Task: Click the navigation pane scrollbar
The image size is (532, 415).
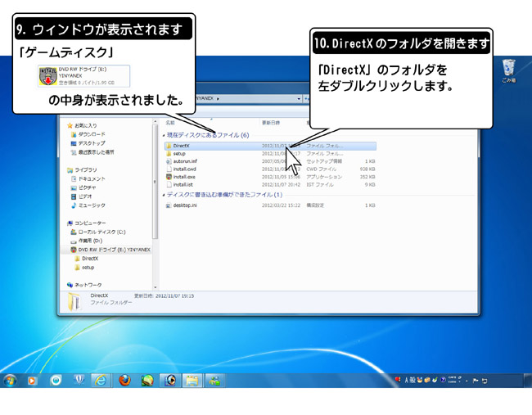Action: pos(155,182)
